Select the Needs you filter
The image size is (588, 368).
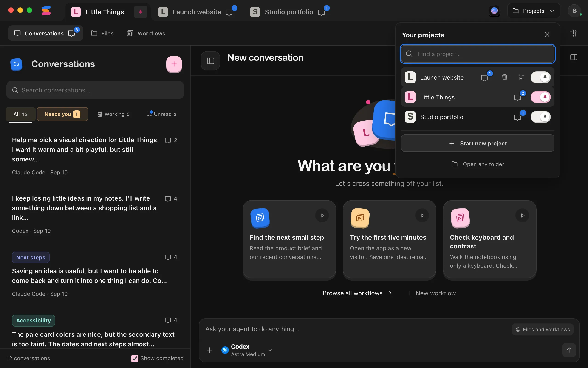[x=62, y=114]
